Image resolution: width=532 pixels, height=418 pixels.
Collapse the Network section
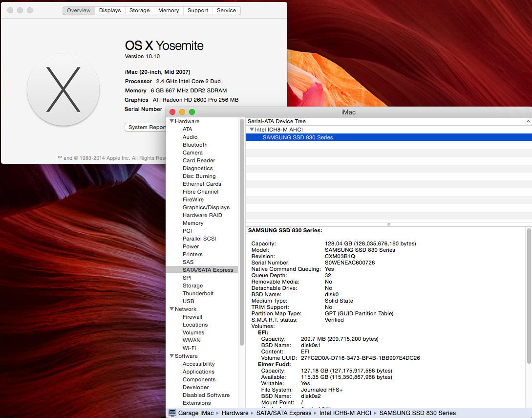tap(171, 309)
